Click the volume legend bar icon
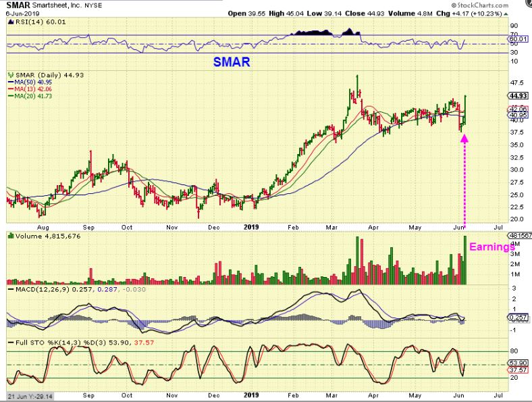Screen dimensions: 532x402 11,236
